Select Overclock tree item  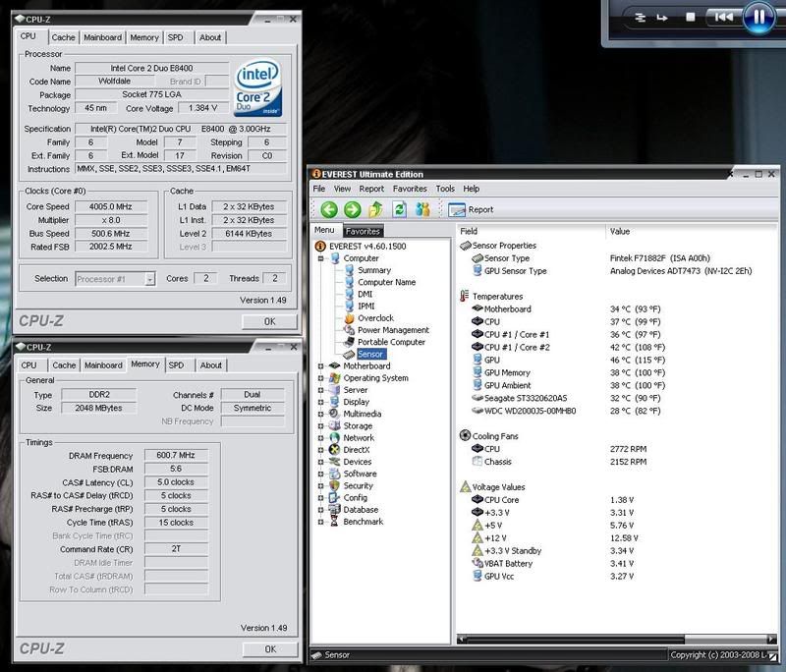coord(375,318)
